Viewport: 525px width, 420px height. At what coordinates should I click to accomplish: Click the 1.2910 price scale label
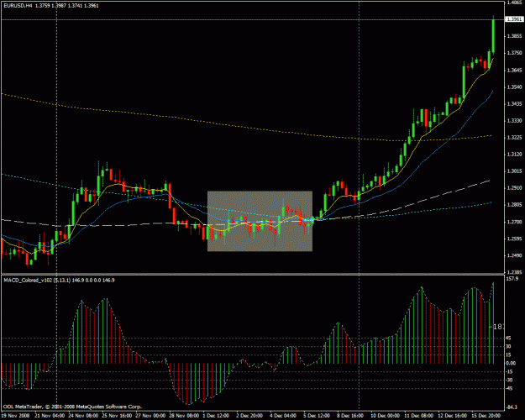513,188
